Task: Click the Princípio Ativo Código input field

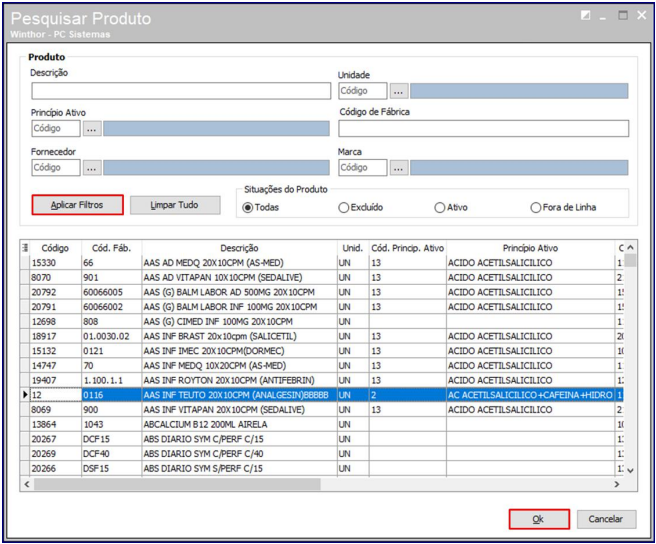Action: click(x=56, y=128)
